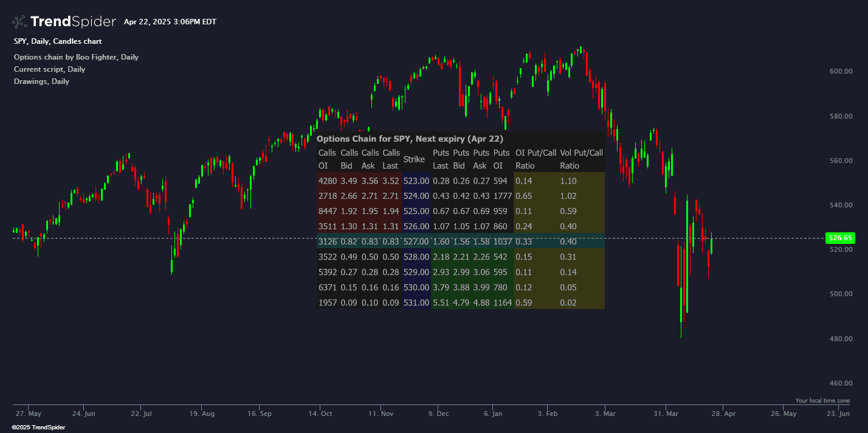
Task: Click the '3. Feb' date axis label
Action: (548, 414)
